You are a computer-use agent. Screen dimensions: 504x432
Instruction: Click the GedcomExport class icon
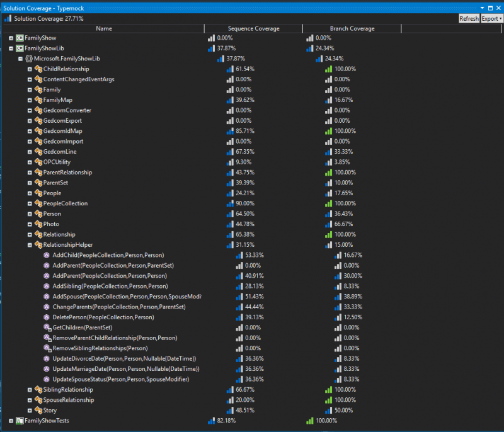[x=38, y=120]
